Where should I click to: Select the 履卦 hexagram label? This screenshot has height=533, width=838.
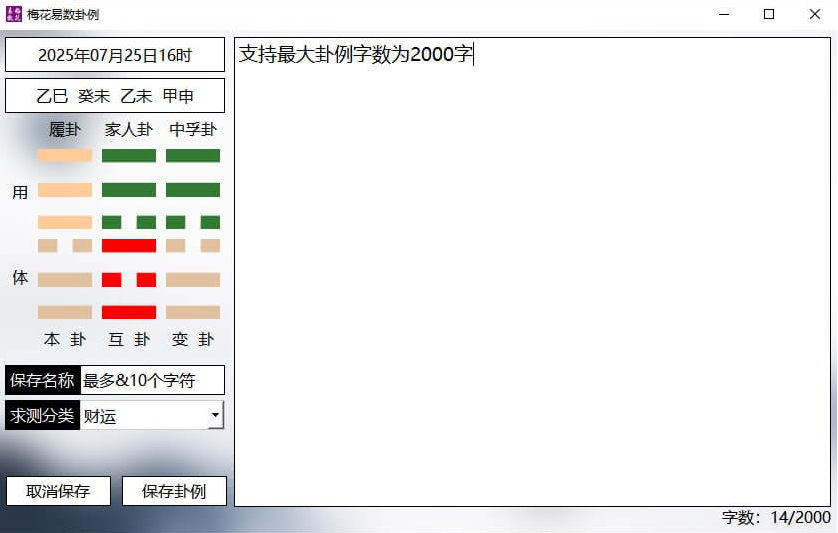(65, 129)
